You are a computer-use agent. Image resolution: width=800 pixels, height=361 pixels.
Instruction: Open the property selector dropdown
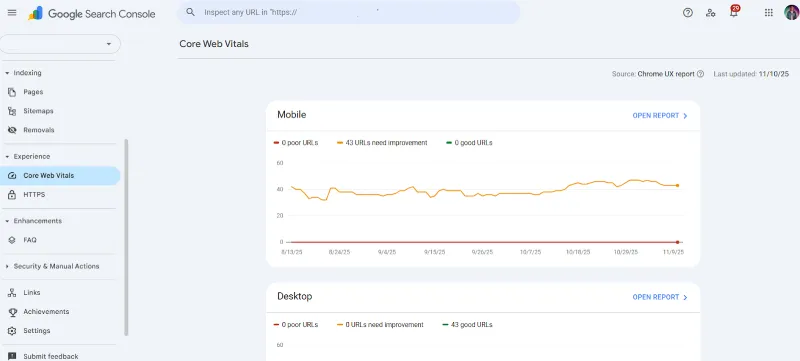pyautogui.click(x=60, y=44)
